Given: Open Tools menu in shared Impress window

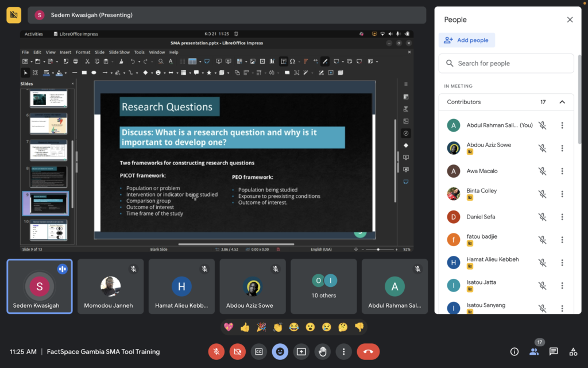Looking at the screenshot, I should pos(139,52).
